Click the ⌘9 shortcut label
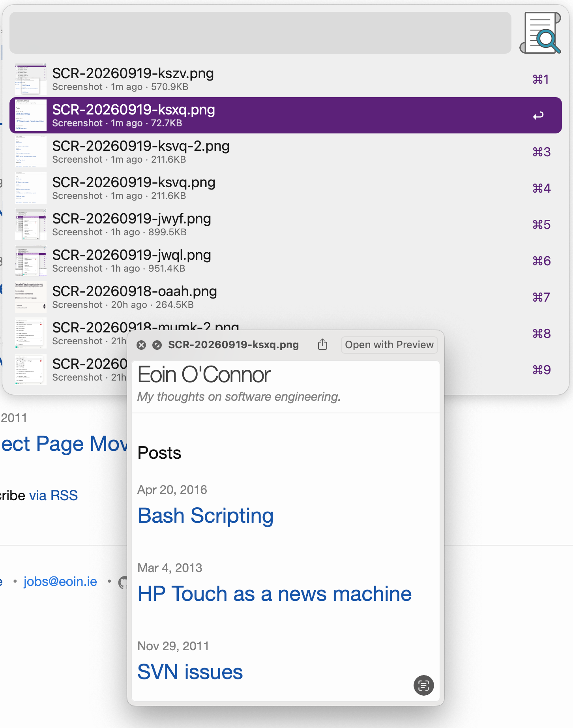This screenshot has height=728, width=573. click(541, 370)
